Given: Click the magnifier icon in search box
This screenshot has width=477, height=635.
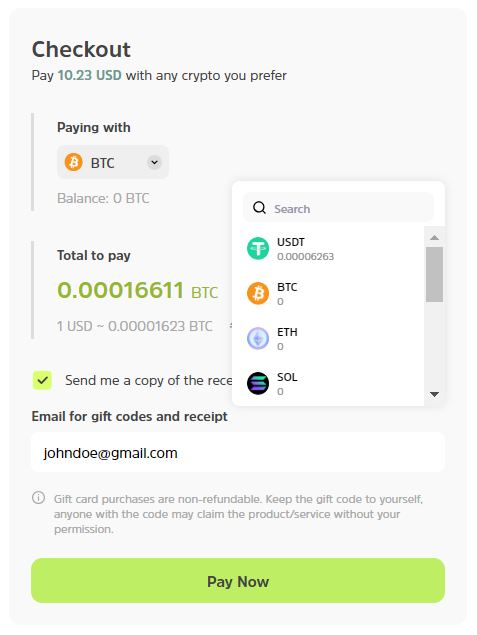Looking at the screenshot, I should [x=259, y=208].
